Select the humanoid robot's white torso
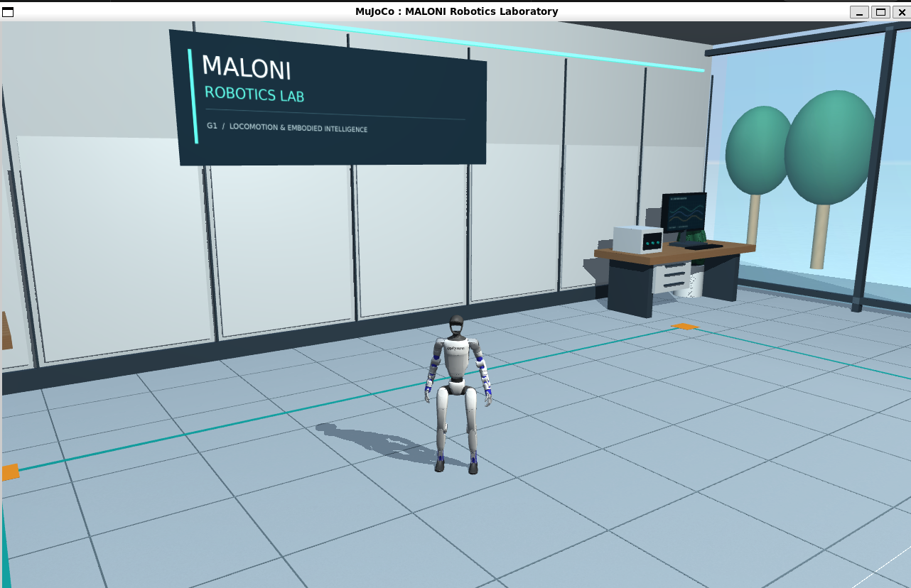 point(456,359)
